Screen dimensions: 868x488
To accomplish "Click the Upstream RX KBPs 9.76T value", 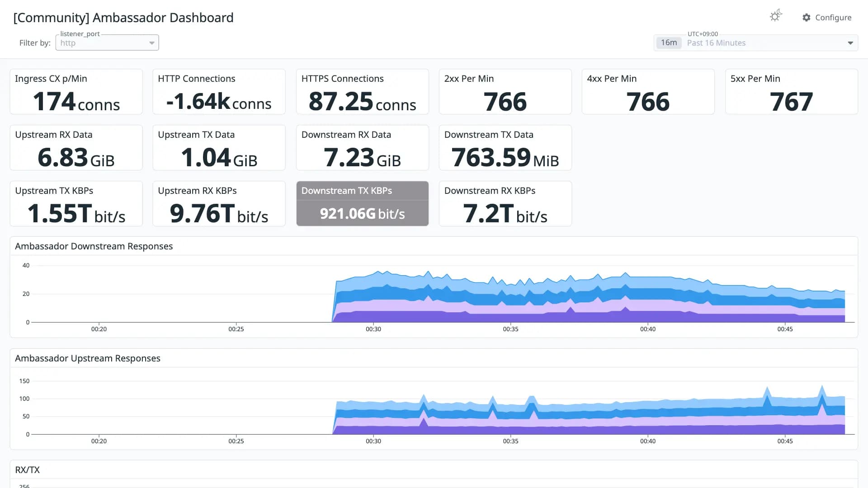I will (219, 214).
